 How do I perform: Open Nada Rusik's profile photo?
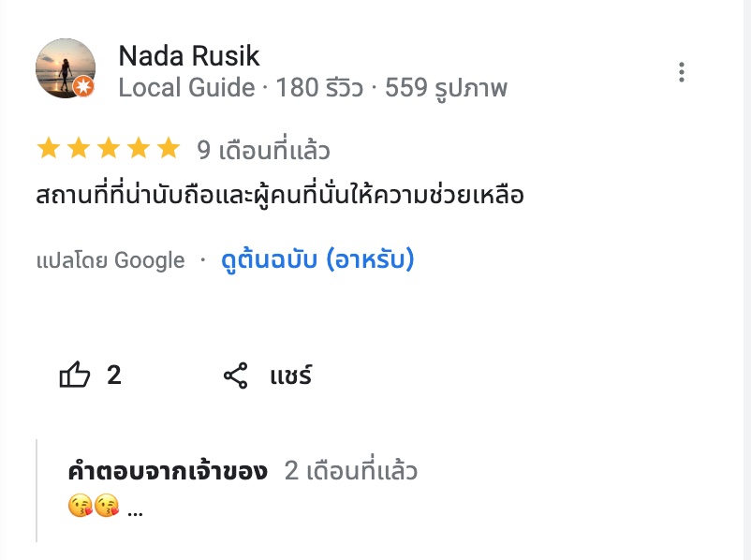click(x=66, y=69)
